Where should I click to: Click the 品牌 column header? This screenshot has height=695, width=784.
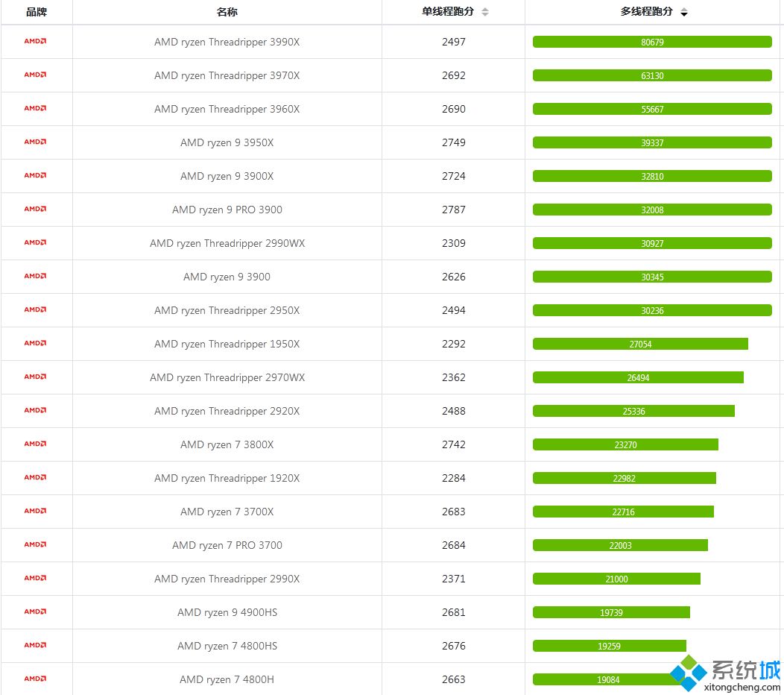(x=36, y=12)
